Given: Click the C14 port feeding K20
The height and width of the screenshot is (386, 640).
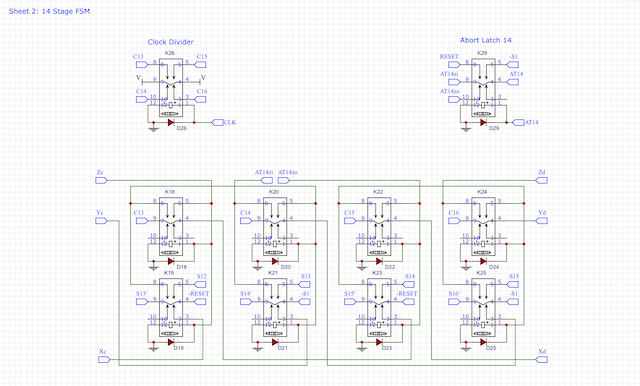Looking at the screenshot, I should pyautogui.click(x=246, y=221).
